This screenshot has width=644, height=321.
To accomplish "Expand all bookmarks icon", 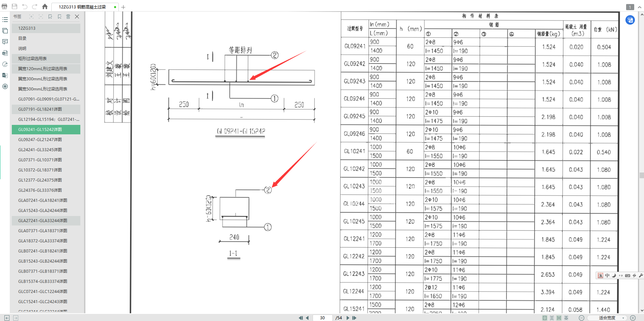I will 31,17.
